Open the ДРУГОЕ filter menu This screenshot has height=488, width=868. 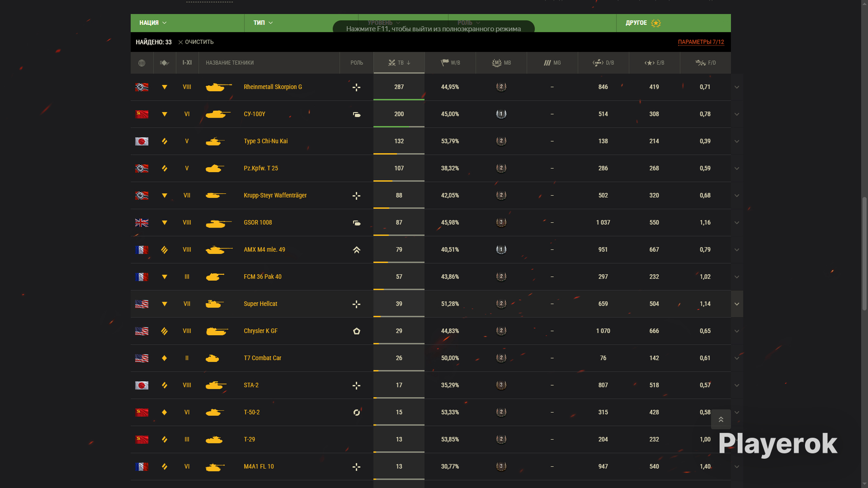tap(673, 23)
